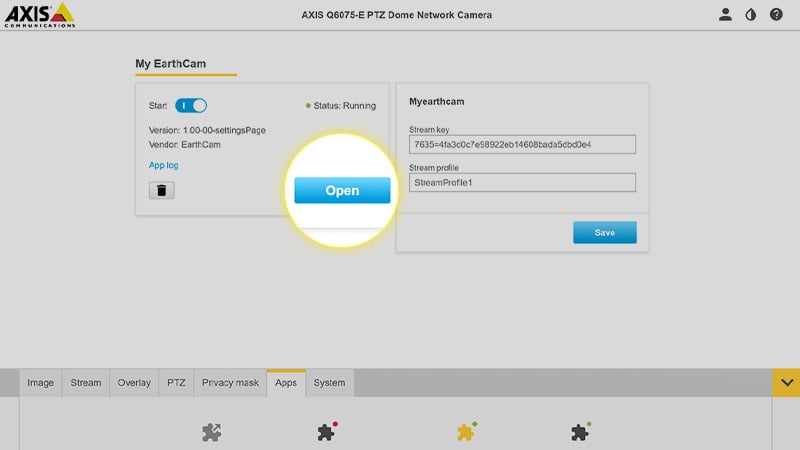Click the AXIS Q6075-E camera title
The width and height of the screenshot is (800, 450).
click(x=396, y=15)
